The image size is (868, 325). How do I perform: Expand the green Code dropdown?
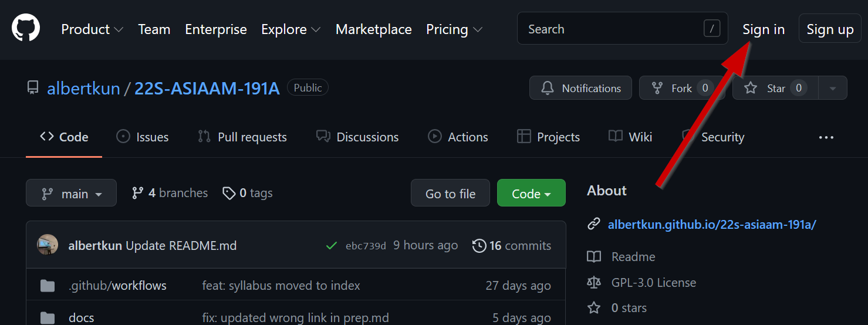(531, 194)
